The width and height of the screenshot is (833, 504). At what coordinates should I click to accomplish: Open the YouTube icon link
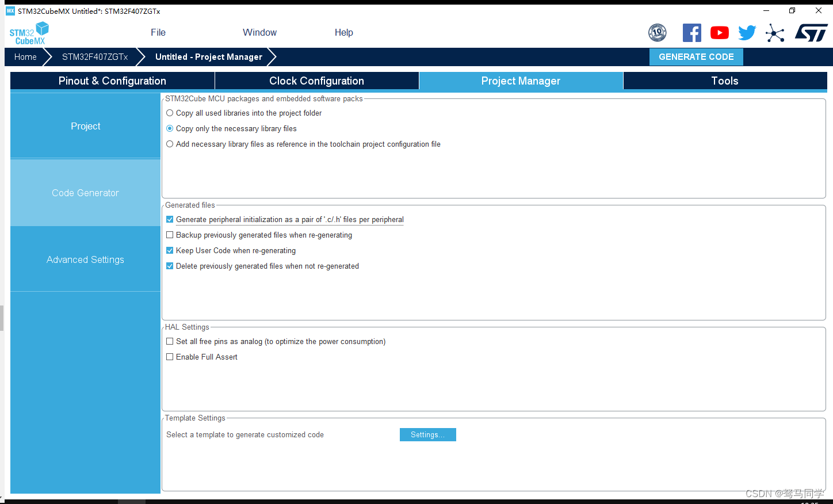point(720,33)
